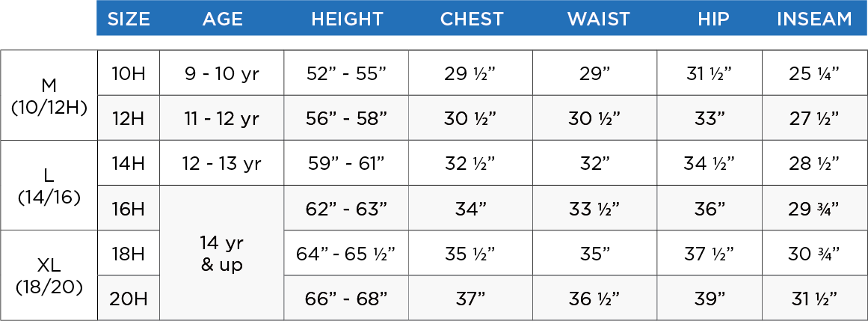Click the XL (18/20) size group cell
868x321 pixels.
(x=49, y=275)
